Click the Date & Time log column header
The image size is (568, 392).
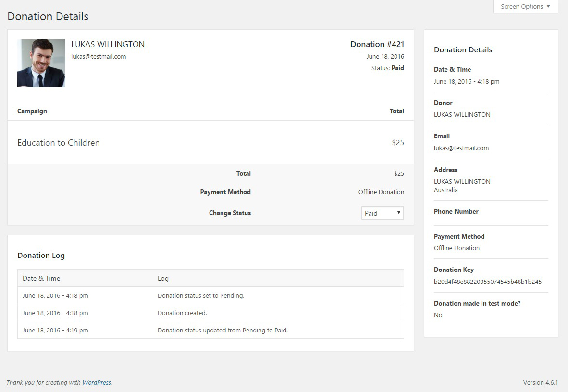[41, 278]
